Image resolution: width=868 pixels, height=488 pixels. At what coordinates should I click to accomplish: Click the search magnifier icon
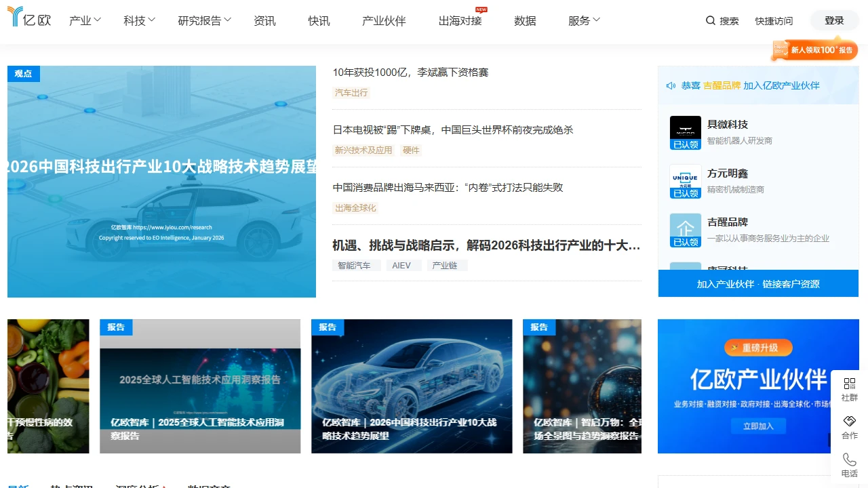pos(710,20)
